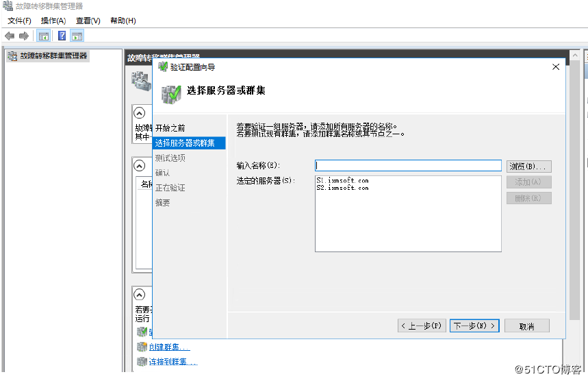Toggle the console tree pane icon
This screenshot has width=588, height=381.
click(44, 36)
